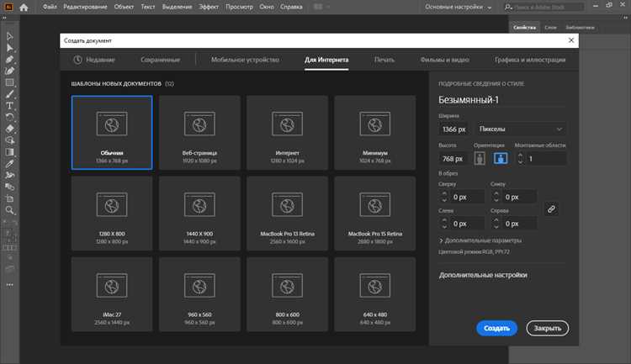Open the Для Интернета tab
Viewport: 631px width, 364px height.
(x=326, y=60)
